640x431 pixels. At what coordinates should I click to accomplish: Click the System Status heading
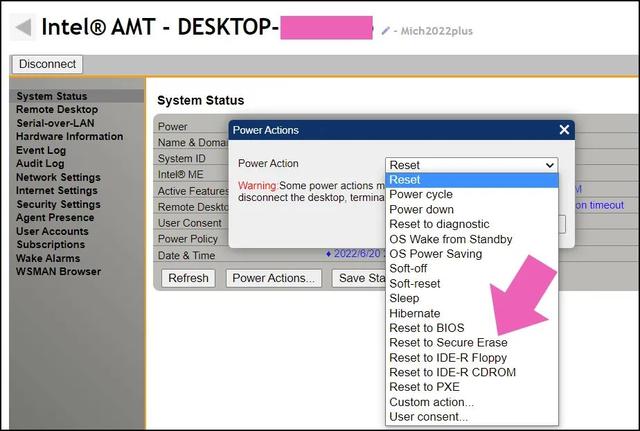pos(201,100)
